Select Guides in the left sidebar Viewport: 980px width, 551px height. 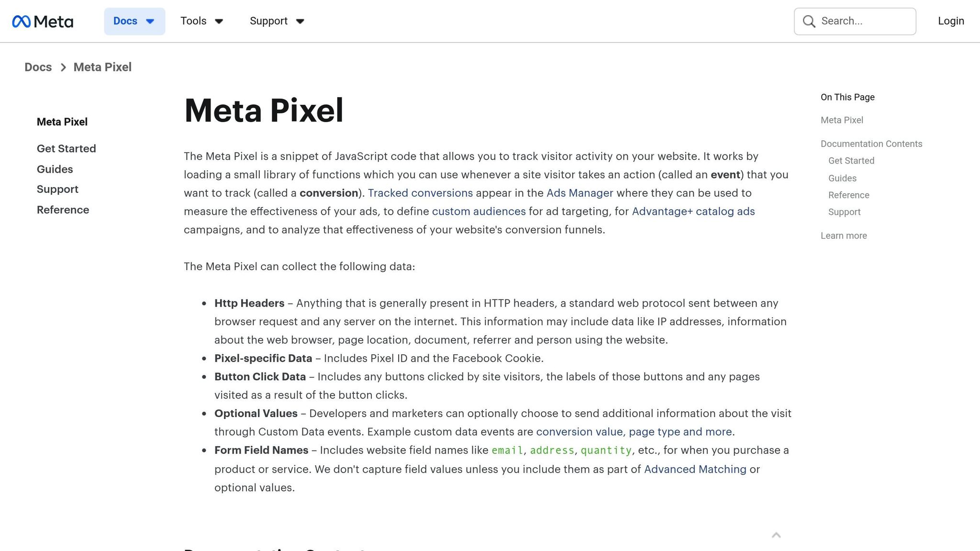coord(54,169)
